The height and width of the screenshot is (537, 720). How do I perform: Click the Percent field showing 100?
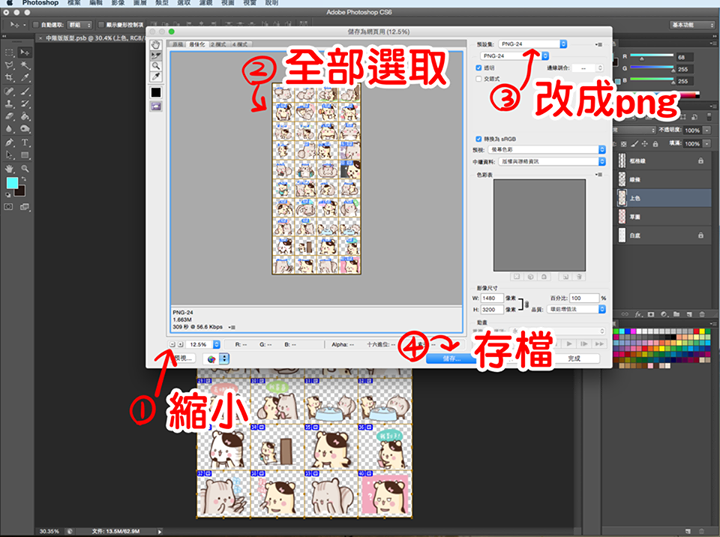(x=584, y=298)
